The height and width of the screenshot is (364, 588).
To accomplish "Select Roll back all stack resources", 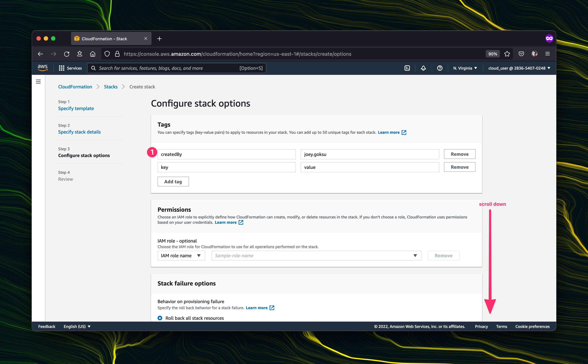I will (x=160, y=318).
